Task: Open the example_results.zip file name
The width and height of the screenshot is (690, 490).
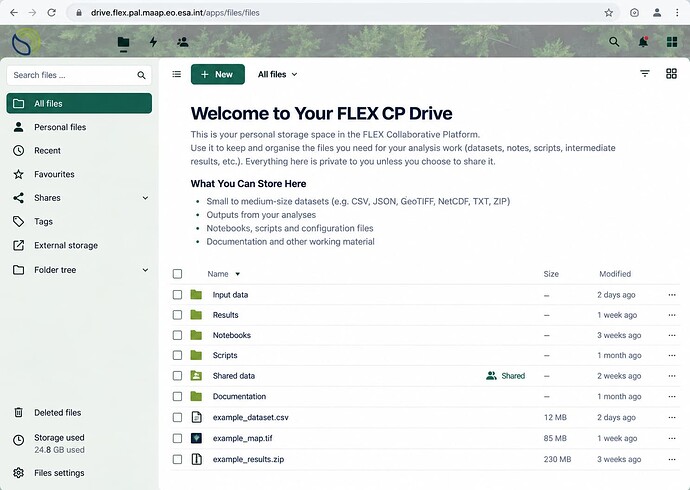Action: (248, 459)
